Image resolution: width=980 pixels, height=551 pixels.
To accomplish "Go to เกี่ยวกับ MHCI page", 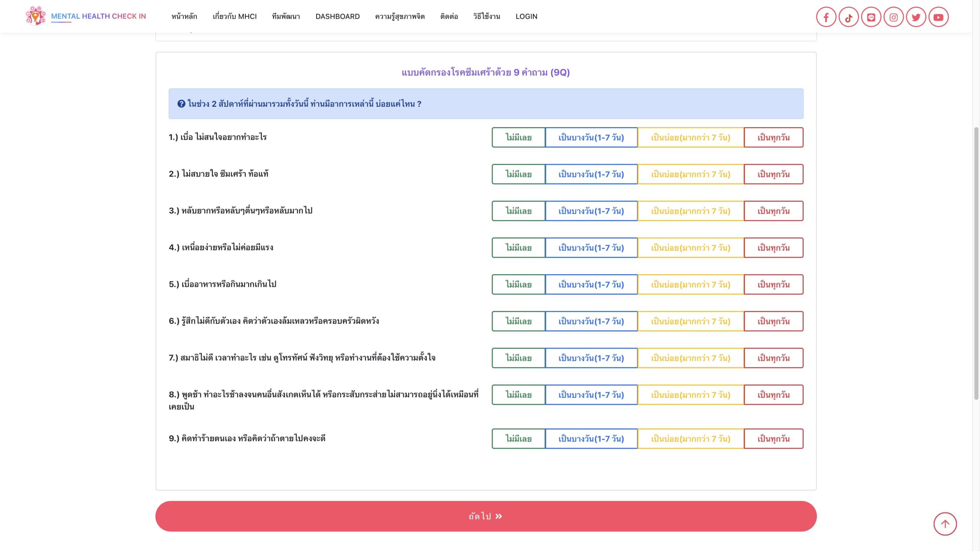I will coord(234,16).
